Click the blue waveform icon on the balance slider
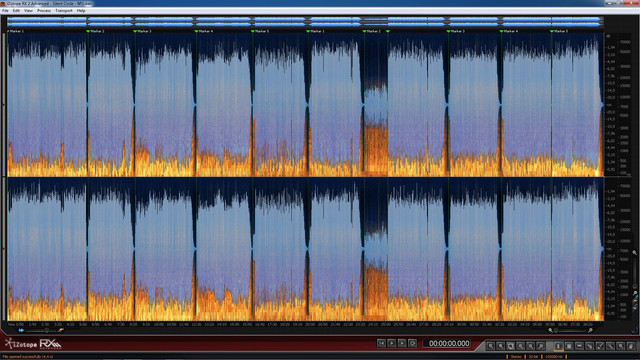This screenshot has height=360, width=640. 21,330
